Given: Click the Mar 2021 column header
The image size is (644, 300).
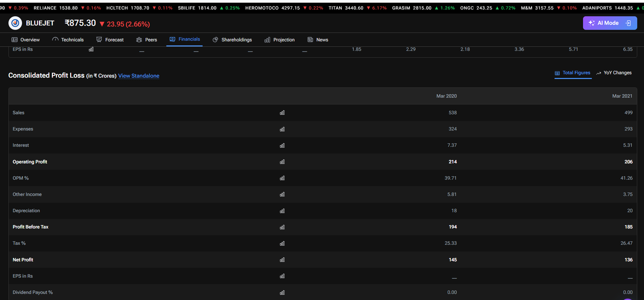Looking at the screenshot, I should (622, 96).
